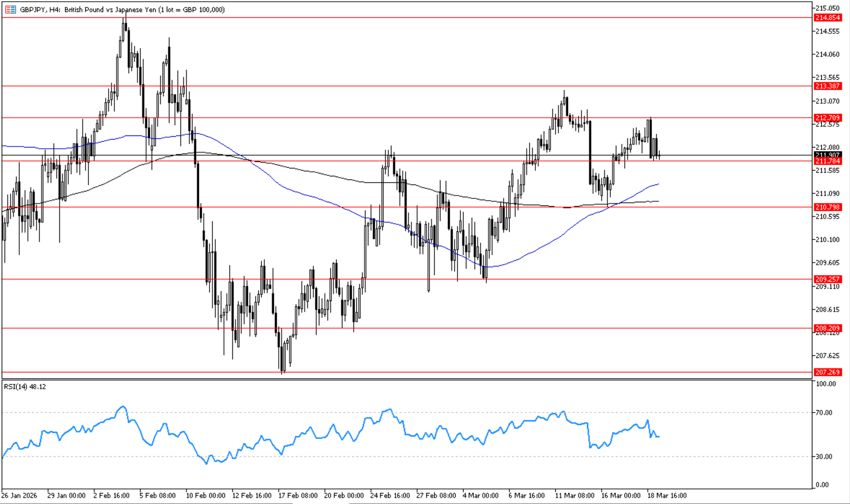
Task: Click the 212.709 resistance level label
Action: coord(828,118)
